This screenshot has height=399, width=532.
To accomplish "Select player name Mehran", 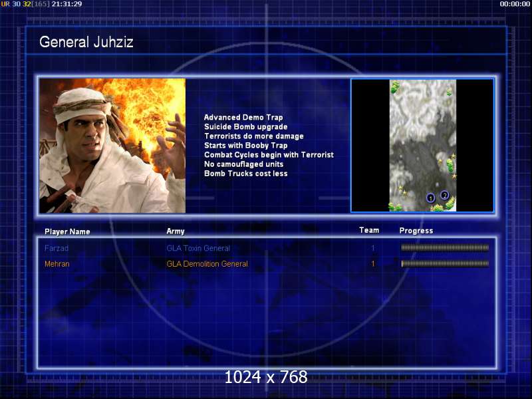I will point(57,263).
